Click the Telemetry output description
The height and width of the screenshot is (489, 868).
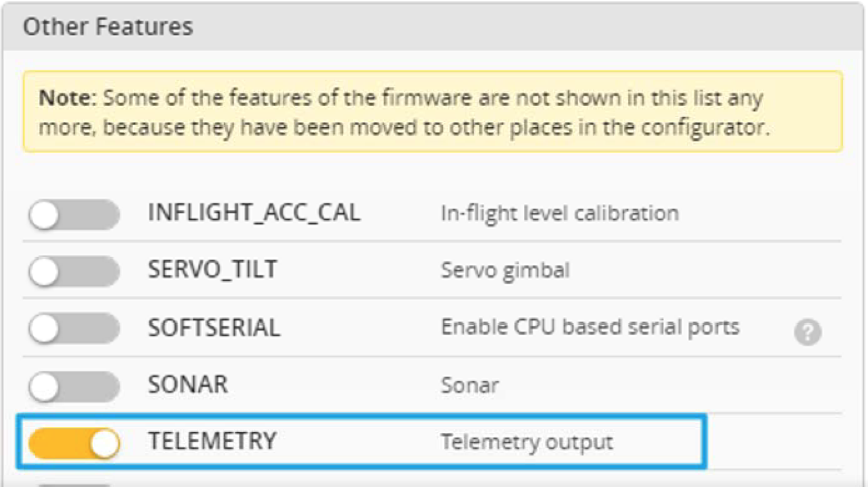[x=527, y=442]
